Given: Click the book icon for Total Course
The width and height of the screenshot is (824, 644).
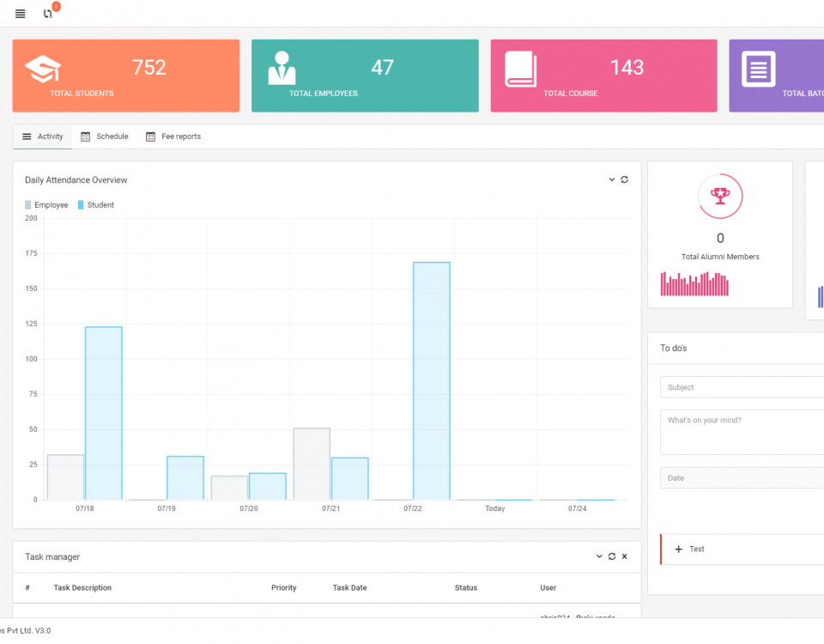Looking at the screenshot, I should 520,70.
